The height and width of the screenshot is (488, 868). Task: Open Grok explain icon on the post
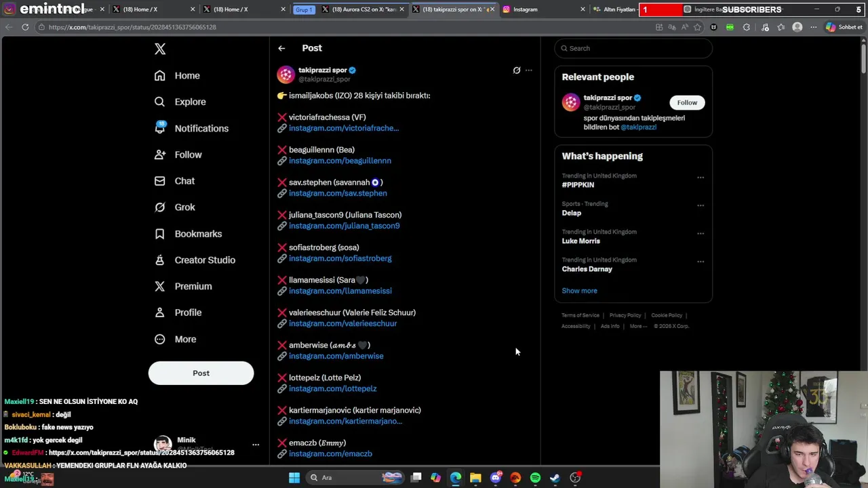click(x=517, y=70)
